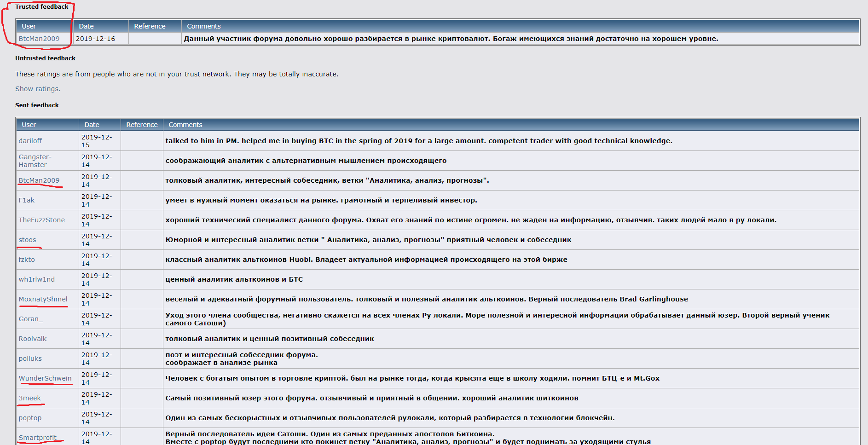868x445 pixels.
Task: Open BtcMan2009 link in Sent feedback table
Action: click(x=39, y=180)
